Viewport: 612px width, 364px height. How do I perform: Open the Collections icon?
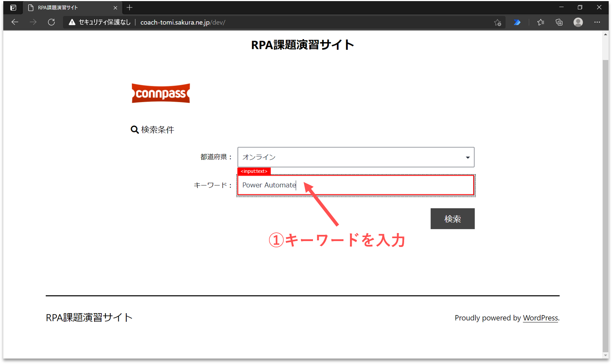click(559, 22)
